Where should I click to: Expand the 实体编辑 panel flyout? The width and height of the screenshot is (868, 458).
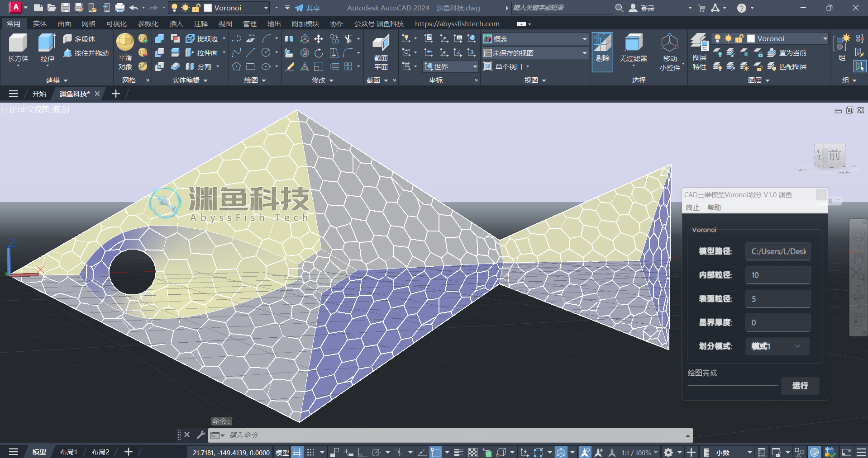click(190, 80)
